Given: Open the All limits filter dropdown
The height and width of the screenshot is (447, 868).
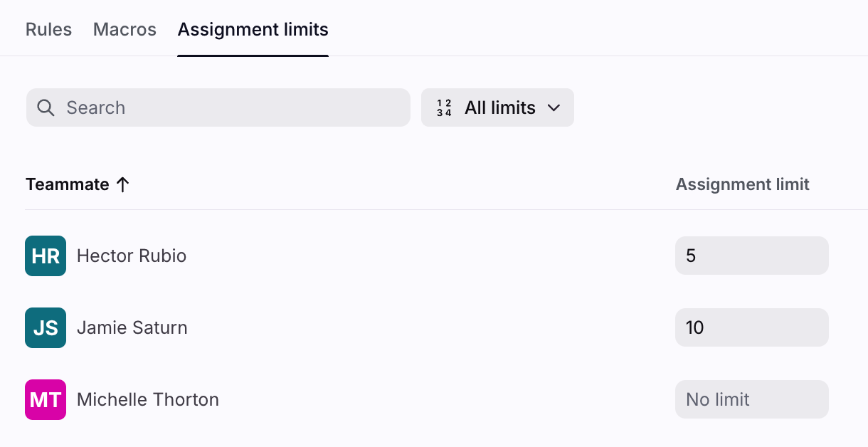Looking at the screenshot, I should click(x=497, y=107).
